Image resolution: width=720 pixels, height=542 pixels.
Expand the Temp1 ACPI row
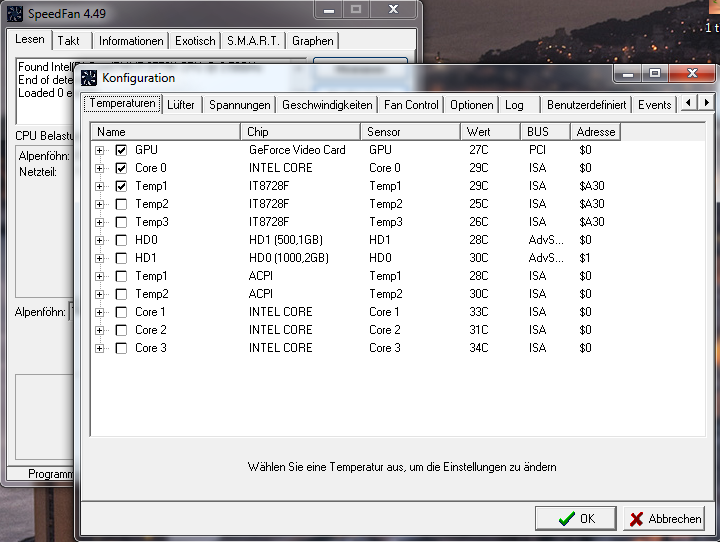(x=99, y=276)
